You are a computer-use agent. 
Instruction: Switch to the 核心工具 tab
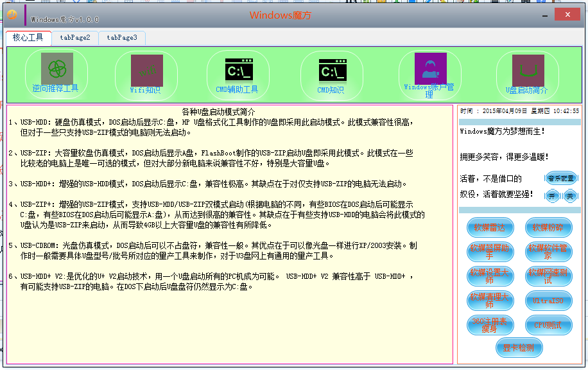[x=28, y=38]
